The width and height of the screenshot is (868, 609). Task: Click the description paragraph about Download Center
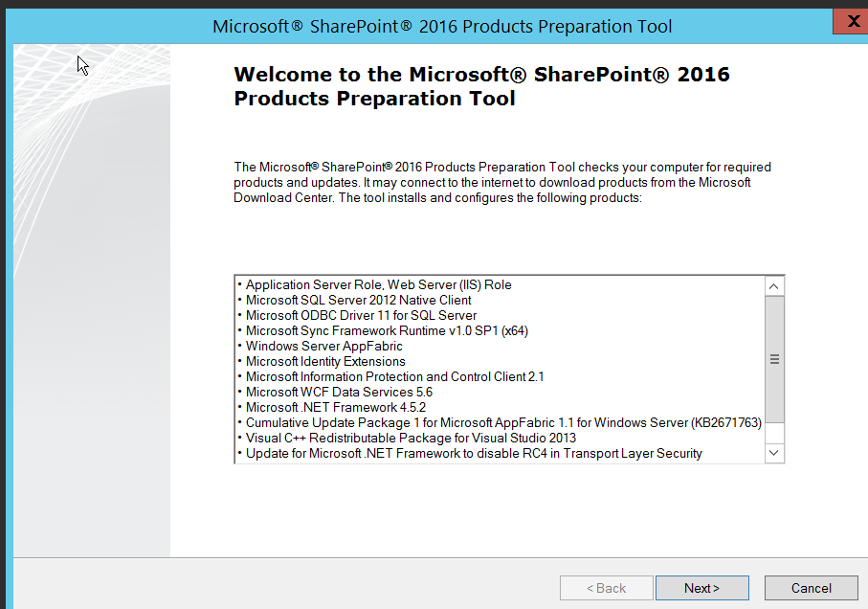point(502,183)
